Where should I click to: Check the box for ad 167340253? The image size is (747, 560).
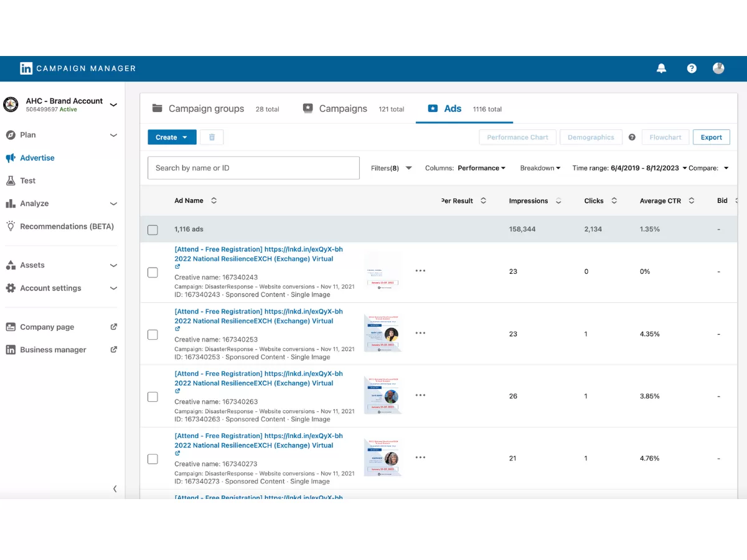point(153,335)
